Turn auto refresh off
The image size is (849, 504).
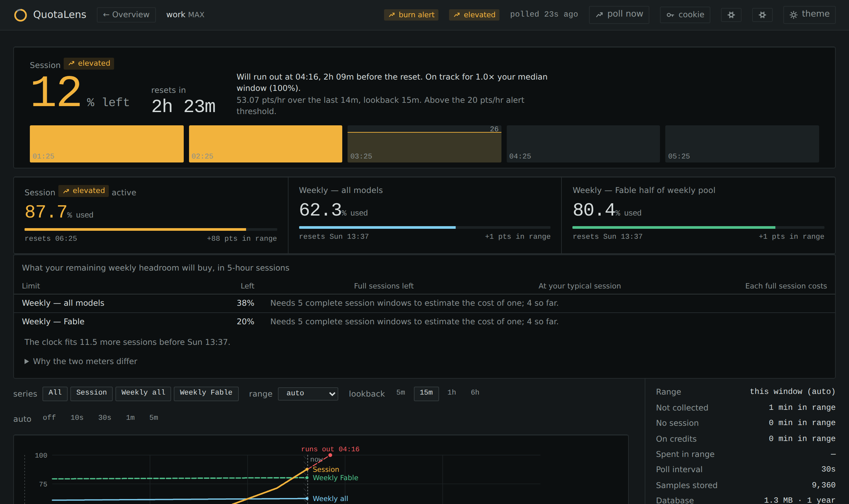[x=49, y=418]
